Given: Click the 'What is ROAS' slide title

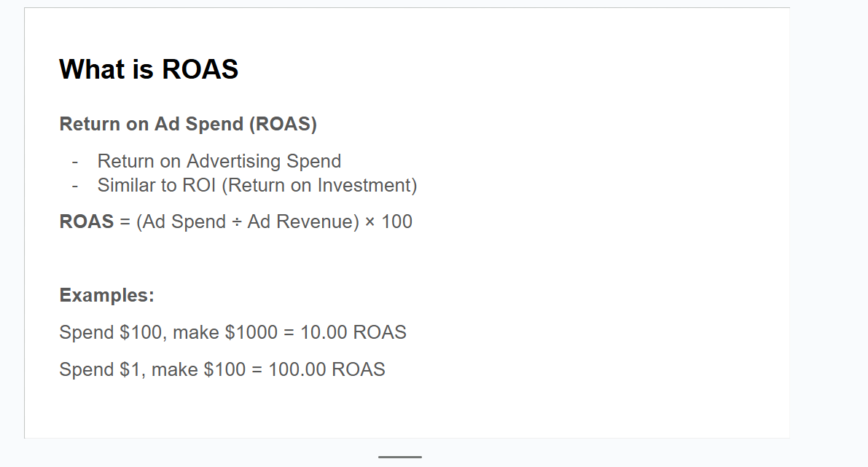Looking at the screenshot, I should click(x=149, y=69).
